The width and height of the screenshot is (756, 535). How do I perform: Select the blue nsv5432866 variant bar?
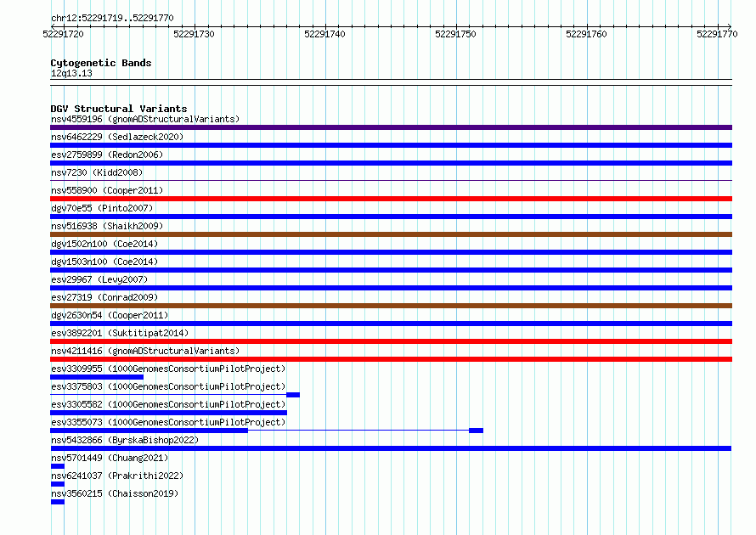point(391,448)
